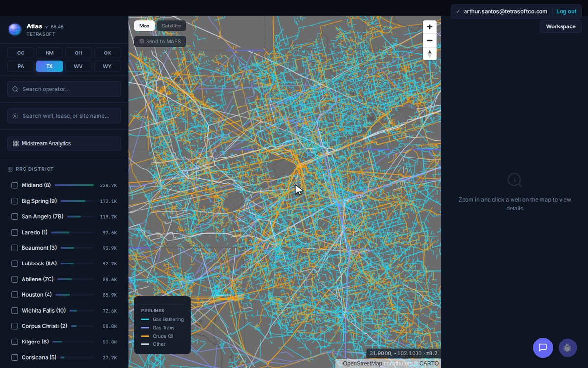The height and width of the screenshot is (368, 588).
Task: Click the OpenStreetMap attribution link
Action: 363,364
